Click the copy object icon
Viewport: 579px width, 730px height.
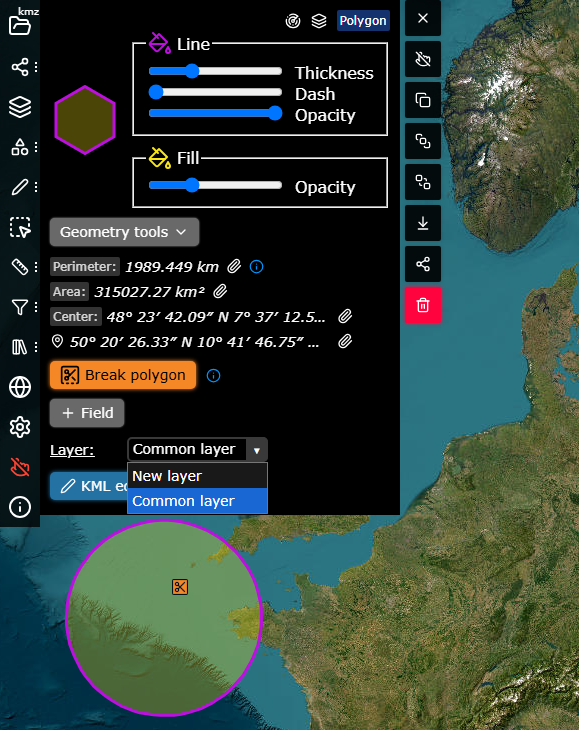pos(423,100)
